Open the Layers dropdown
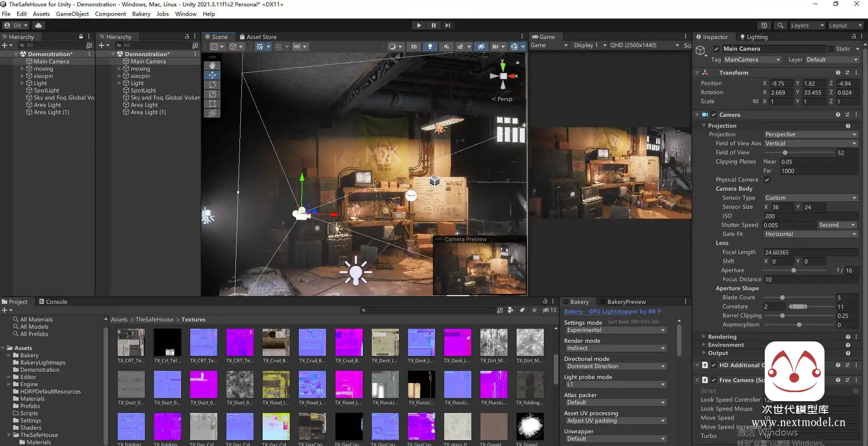This screenshot has width=868, height=446. coord(807,25)
